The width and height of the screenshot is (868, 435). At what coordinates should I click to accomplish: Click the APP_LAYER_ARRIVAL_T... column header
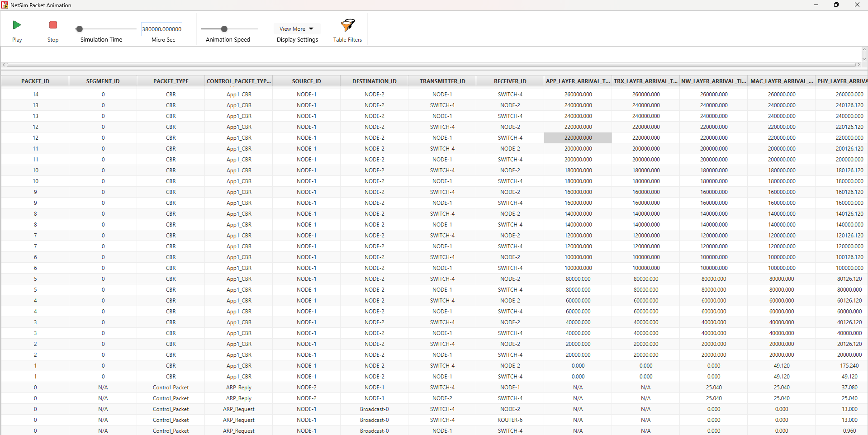coord(578,81)
